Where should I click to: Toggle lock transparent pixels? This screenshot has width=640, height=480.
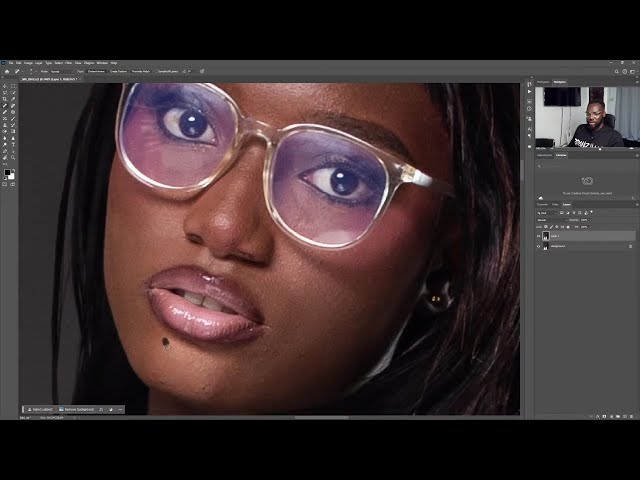[545, 227]
